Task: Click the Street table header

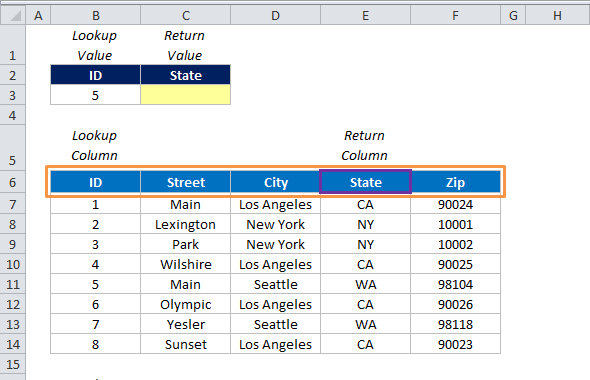Action: (186, 182)
